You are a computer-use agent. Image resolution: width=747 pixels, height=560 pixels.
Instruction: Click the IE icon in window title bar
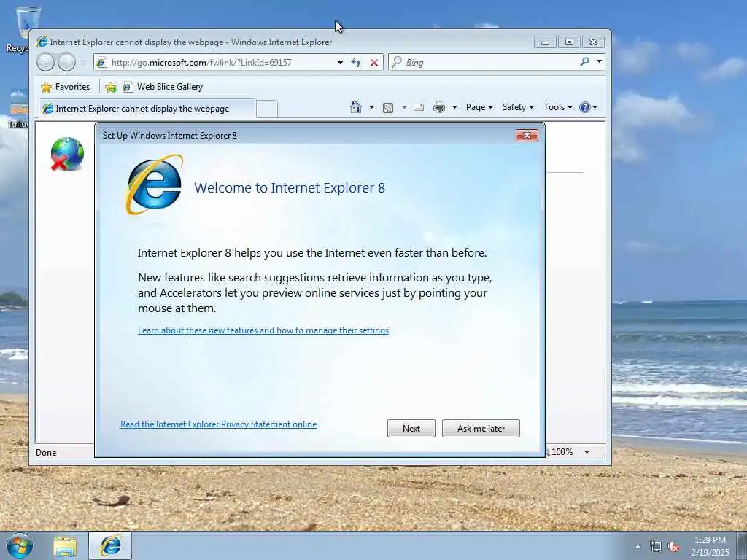pos(42,42)
